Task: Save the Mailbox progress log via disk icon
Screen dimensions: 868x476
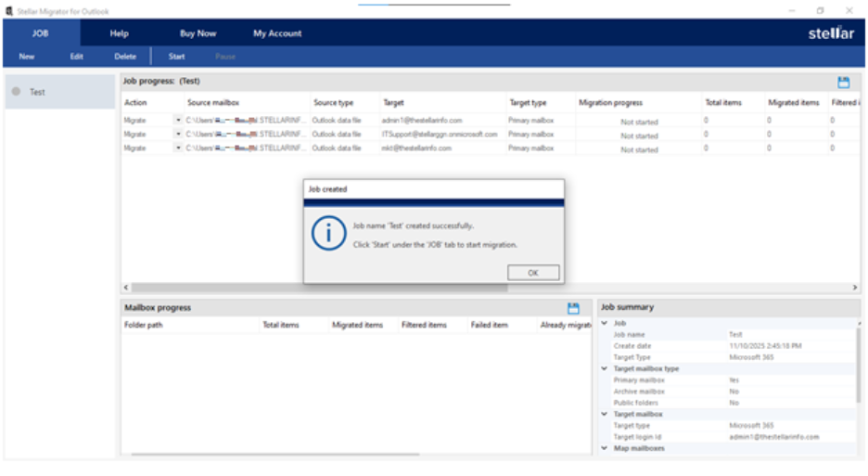Action: tap(573, 308)
